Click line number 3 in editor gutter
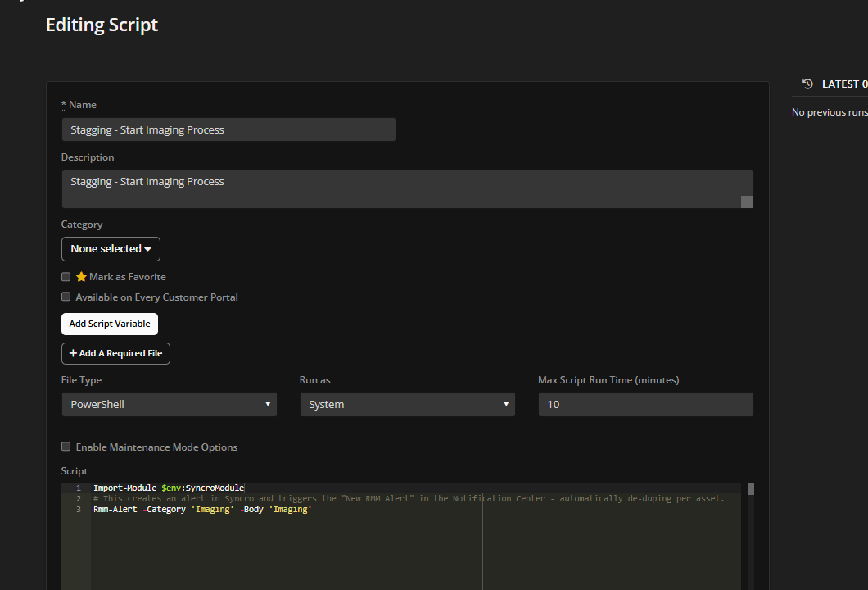The image size is (868, 590). tap(79, 509)
